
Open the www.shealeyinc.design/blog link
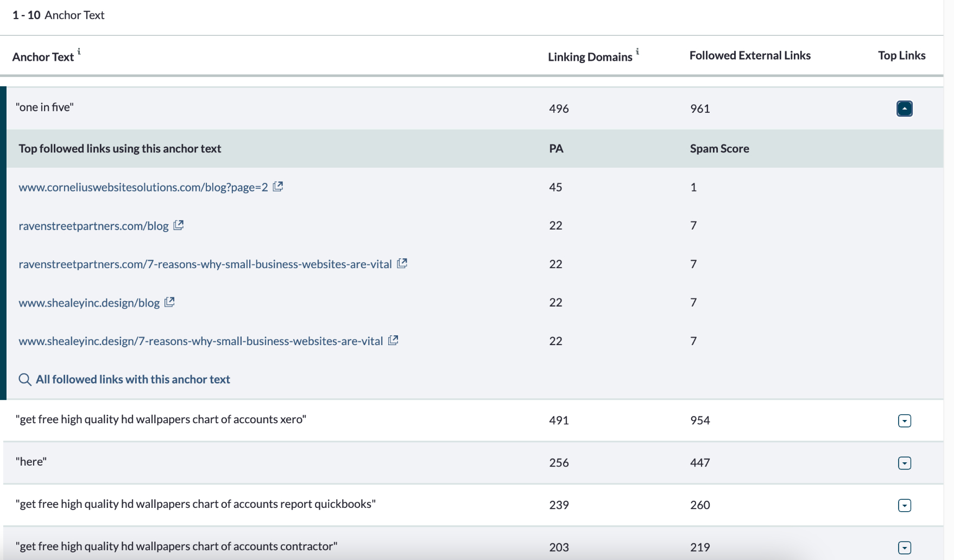pyautogui.click(x=89, y=302)
